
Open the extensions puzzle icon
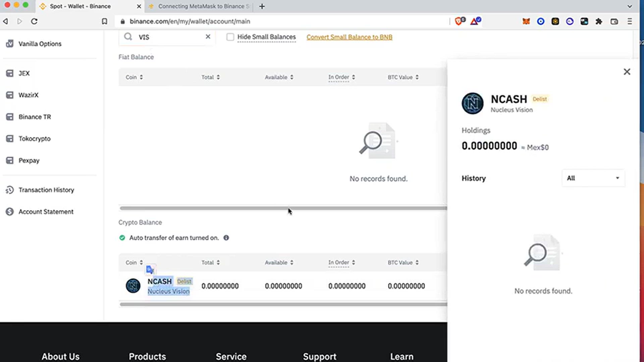tap(599, 21)
